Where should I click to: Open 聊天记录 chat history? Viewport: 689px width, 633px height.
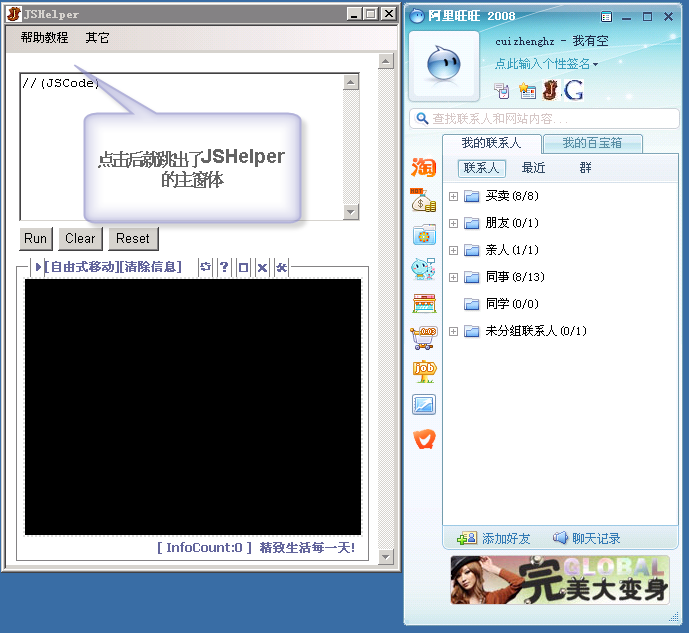[586, 539]
